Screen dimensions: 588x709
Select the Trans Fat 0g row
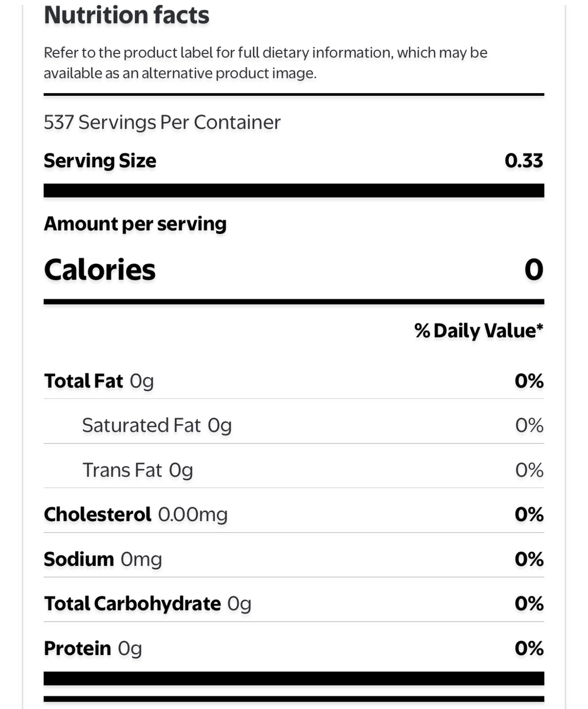(294, 471)
